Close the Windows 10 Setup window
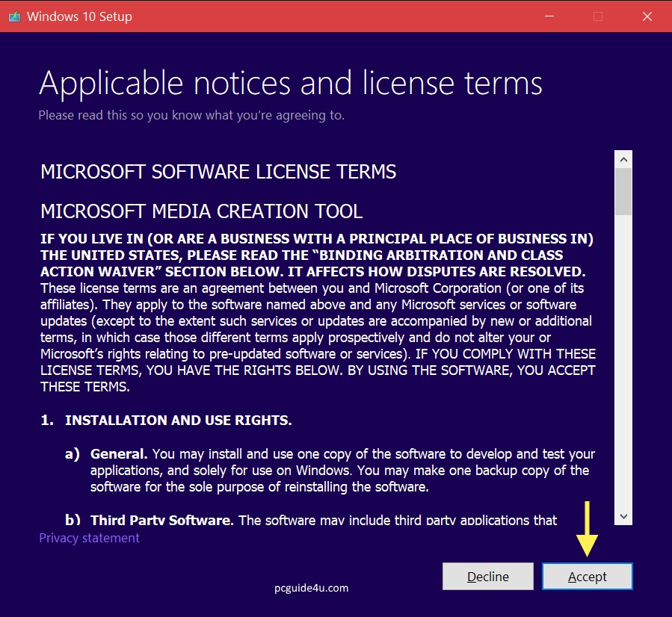This screenshot has width=672, height=617. pyautogui.click(x=647, y=16)
